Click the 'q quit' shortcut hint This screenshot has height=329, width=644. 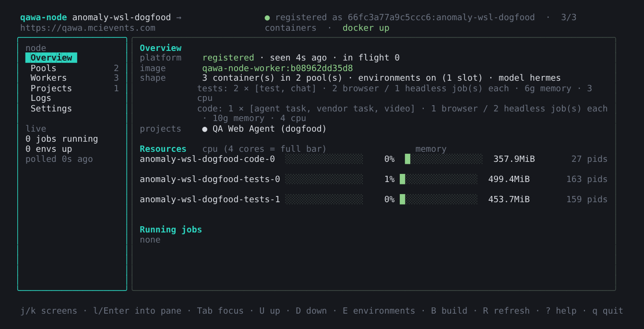point(608,311)
